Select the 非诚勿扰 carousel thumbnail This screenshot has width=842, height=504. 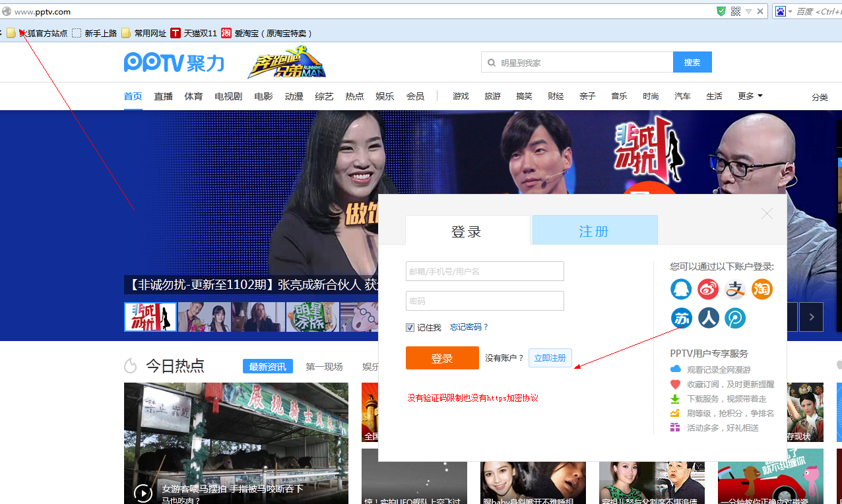[150, 317]
